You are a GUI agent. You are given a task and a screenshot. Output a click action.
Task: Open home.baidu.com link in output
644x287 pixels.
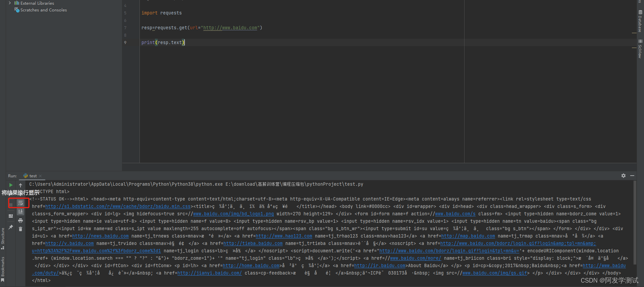pyautogui.click(x=251, y=266)
